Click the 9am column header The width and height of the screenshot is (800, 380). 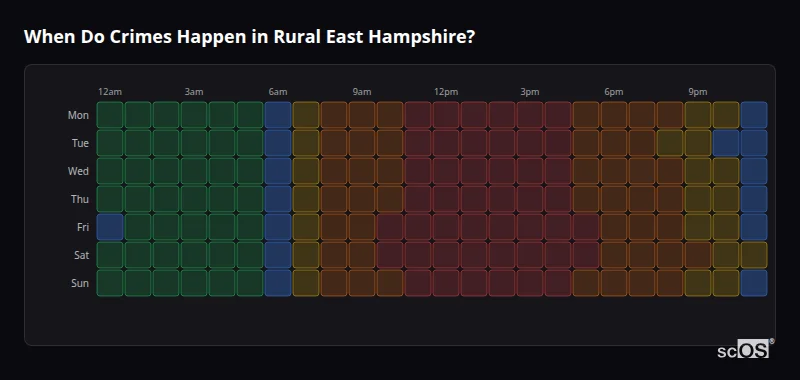pyautogui.click(x=362, y=92)
